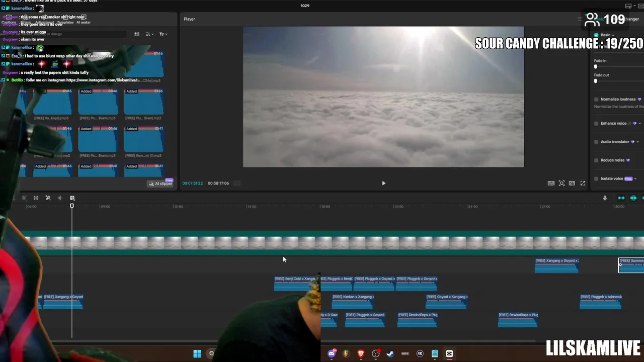This screenshot has height=362, width=644.
Task: Open the AI clipper button
Action: coord(160,184)
